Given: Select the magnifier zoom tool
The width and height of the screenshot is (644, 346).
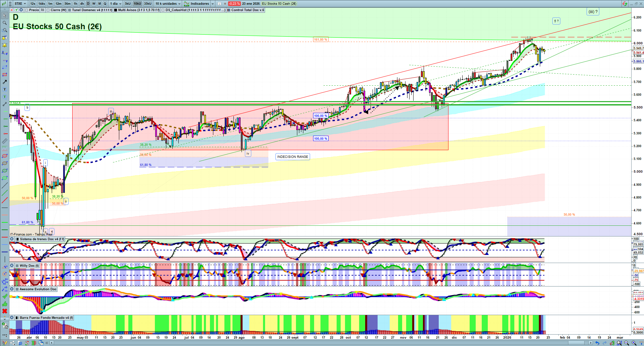Looking at the screenshot, I should 5,23.
